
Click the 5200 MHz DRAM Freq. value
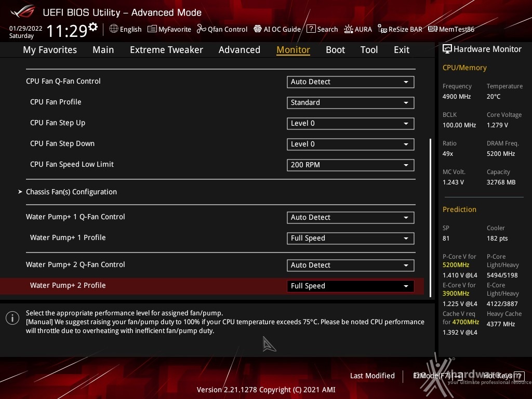click(x=501, y=154)
